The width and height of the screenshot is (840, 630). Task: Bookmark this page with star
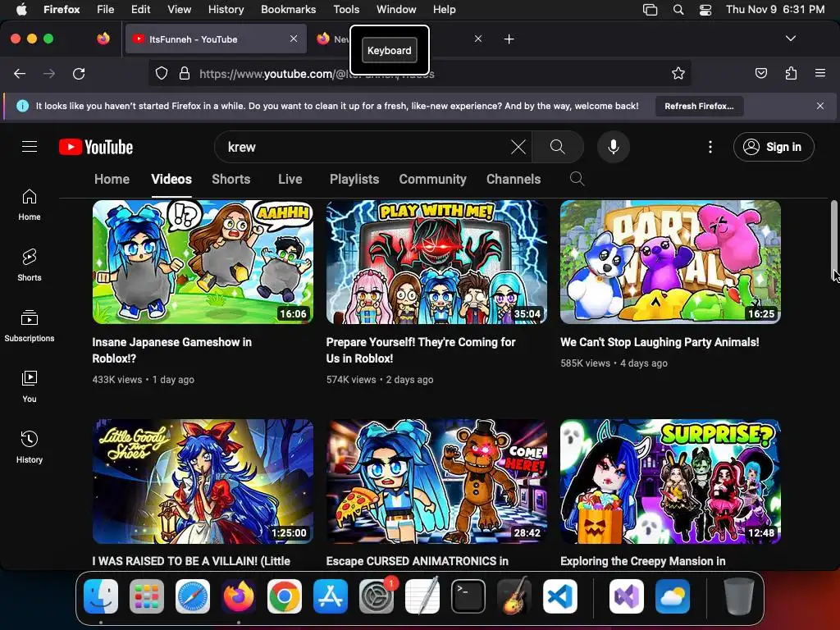[x=678, y=73]
